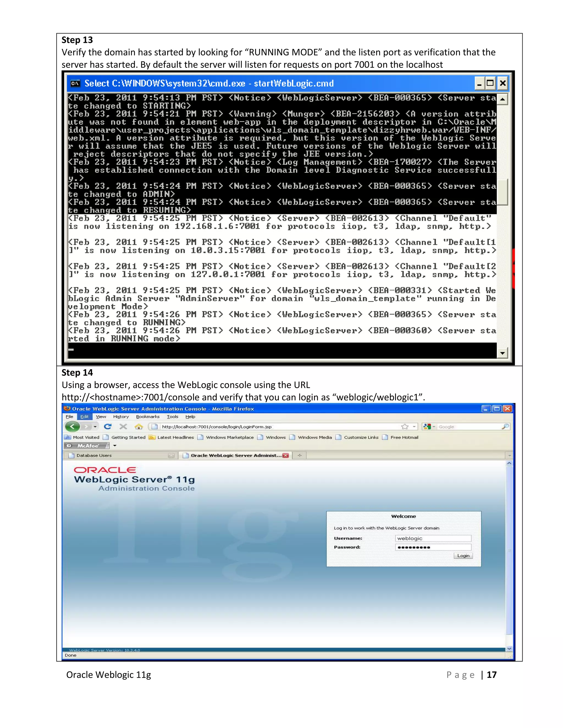Open the History menu in Firefox
563x728 pixels.
121,417
